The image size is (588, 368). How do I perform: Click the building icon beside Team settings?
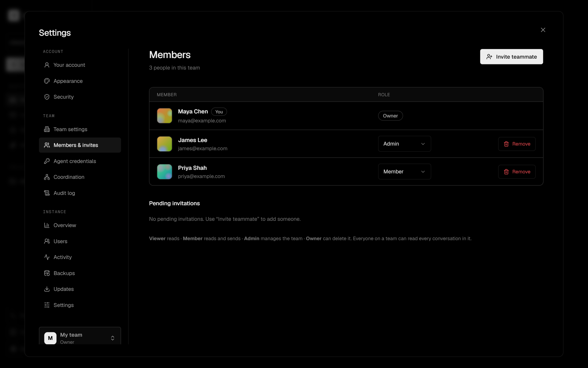pyautogui.click(x=47, y=129)
